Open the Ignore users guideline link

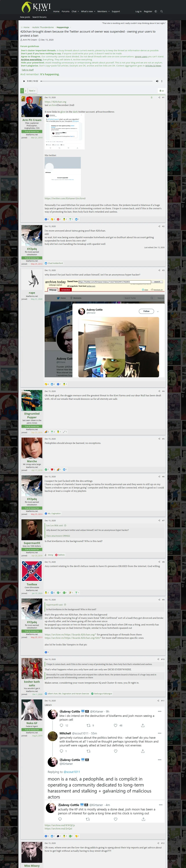point(141,57)
